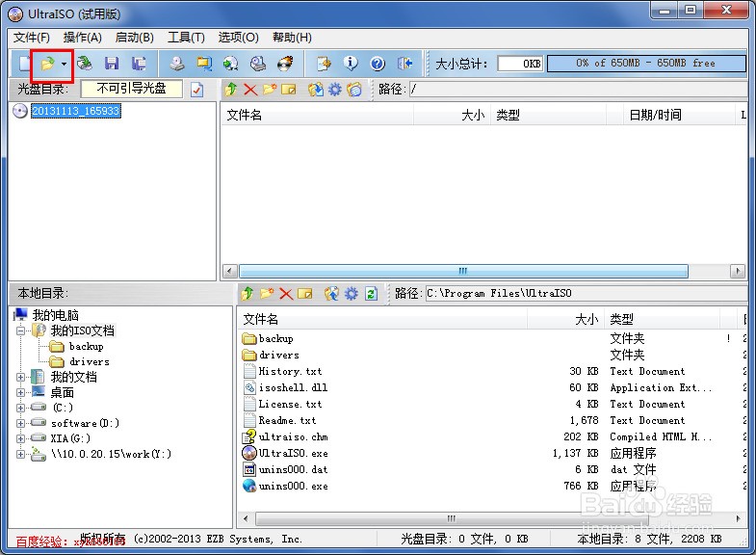Click the 650MB capacity progress bar
Screen dimensions: 756x555
click(646, 64)
